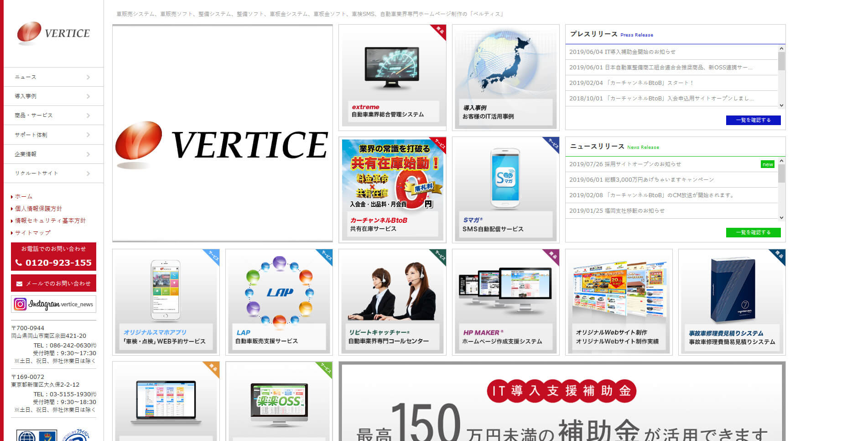The height and width of the screenshot is (441, 868).
Task: Go to ホーム link
Action: pyautogui.click(x=23, y=196)
